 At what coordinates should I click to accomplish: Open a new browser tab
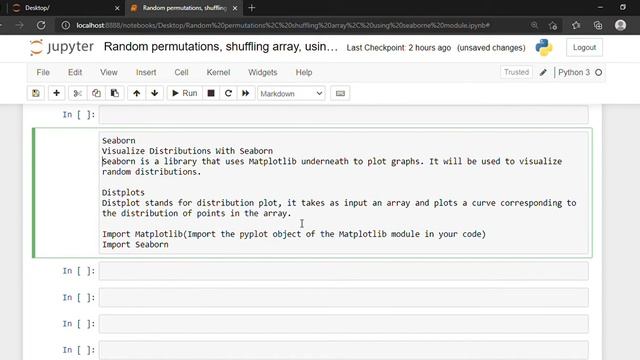tap(252, 8)
